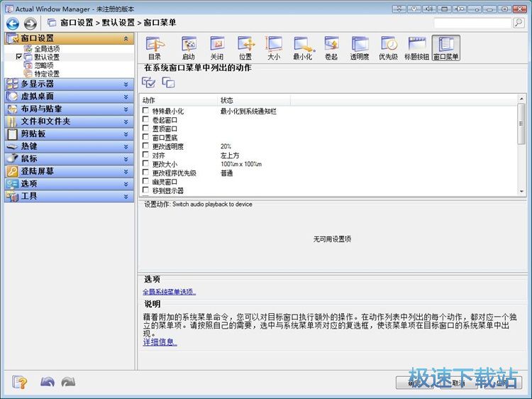532x399 pixels.
Task: Click the grey Forward navigation arrow
Action: coord(31,23)
